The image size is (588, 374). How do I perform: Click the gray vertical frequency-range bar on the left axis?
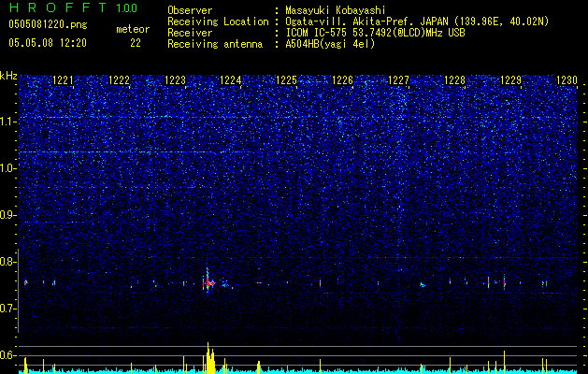coord(18,291)
